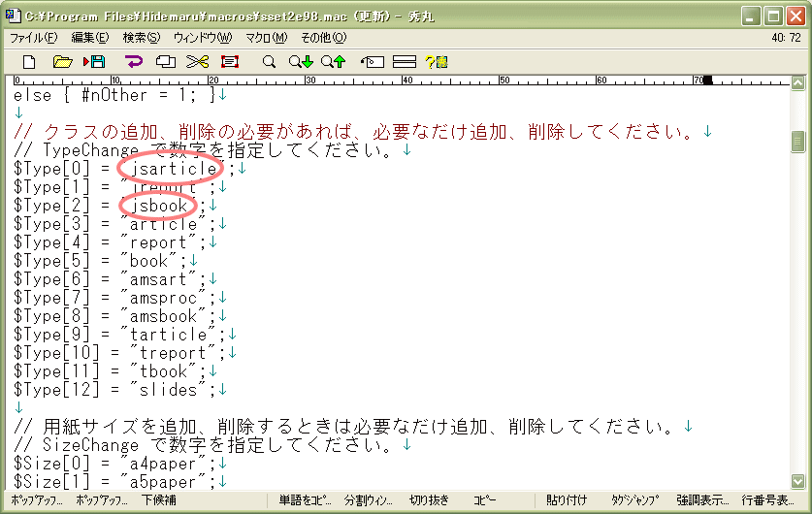
Task: Find previous with the green up arrow
Action: pyautogui.click(x=333, y=62)
